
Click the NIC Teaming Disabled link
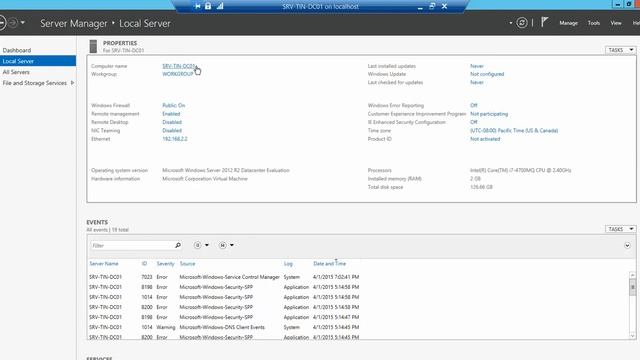(x=172, y=131)
